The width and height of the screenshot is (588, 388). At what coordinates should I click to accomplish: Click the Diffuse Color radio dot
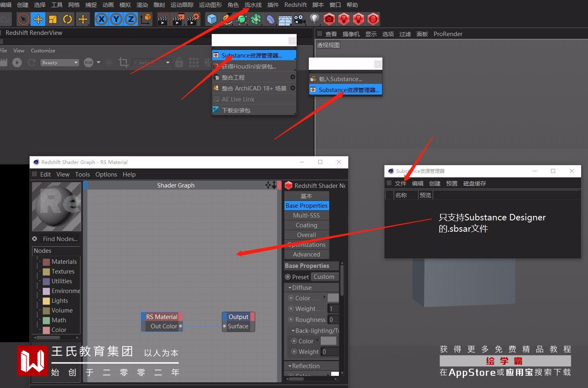(x=291, y=298)
